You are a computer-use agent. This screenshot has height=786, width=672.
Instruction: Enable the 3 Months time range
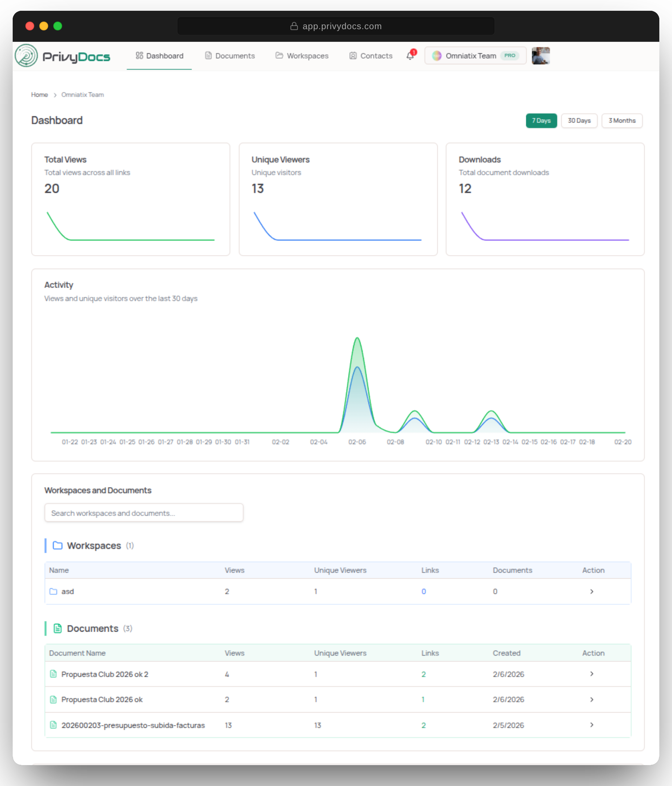[x=622, y=121]
